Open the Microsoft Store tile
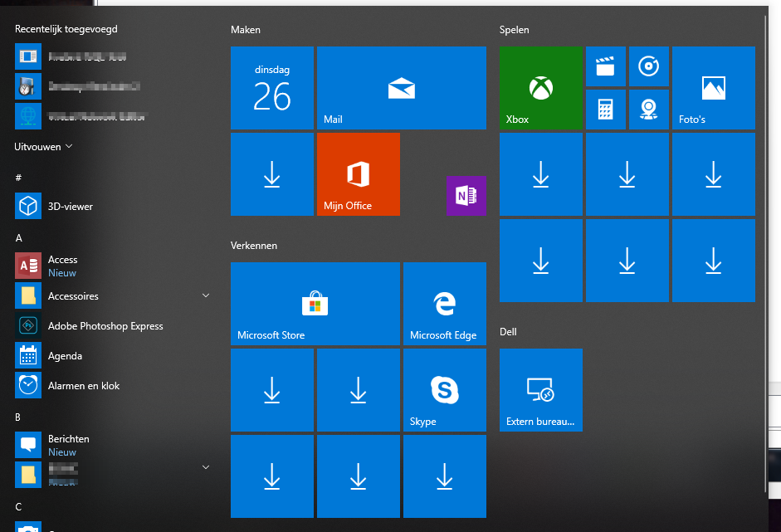This screenshot has height=532, width=781. point(315,304)
